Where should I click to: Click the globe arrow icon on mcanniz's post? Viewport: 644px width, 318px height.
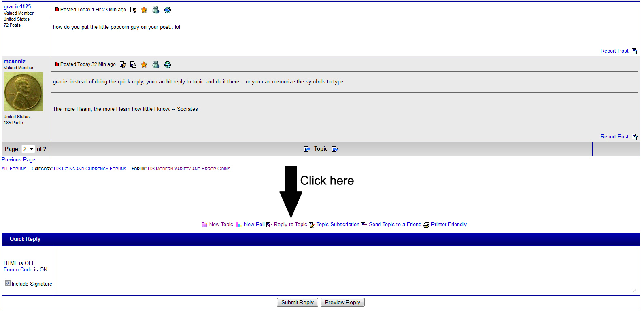[x=168, y=64]
